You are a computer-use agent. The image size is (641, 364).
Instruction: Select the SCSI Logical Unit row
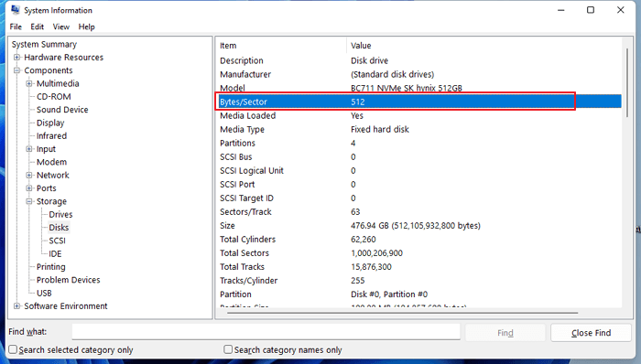point(418,171)
